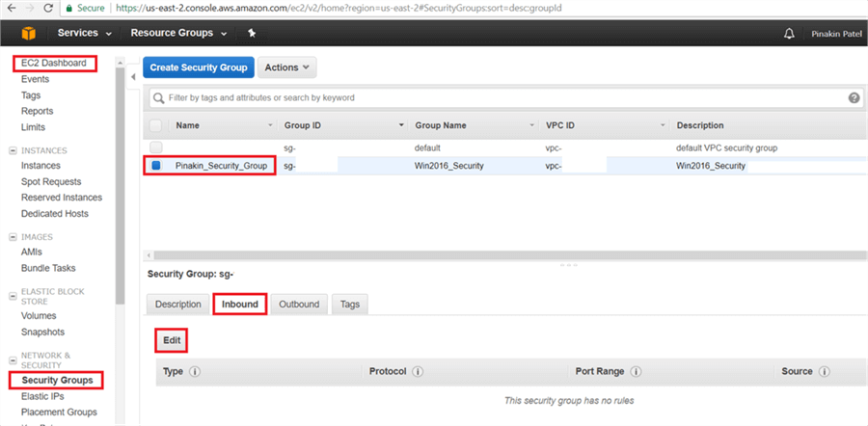868x426 pixels.
Task: Switch to the Outbound tab
Action: [x=299, y=305]
